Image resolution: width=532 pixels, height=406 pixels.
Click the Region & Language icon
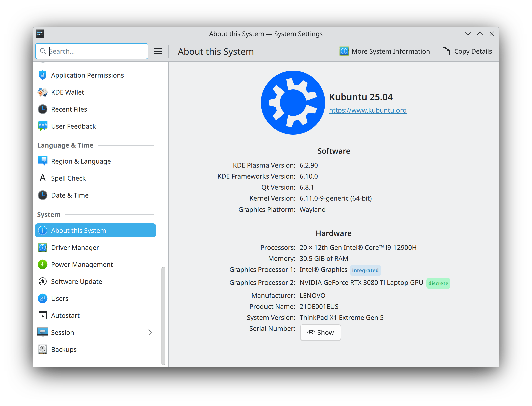(x=43, y=161)
